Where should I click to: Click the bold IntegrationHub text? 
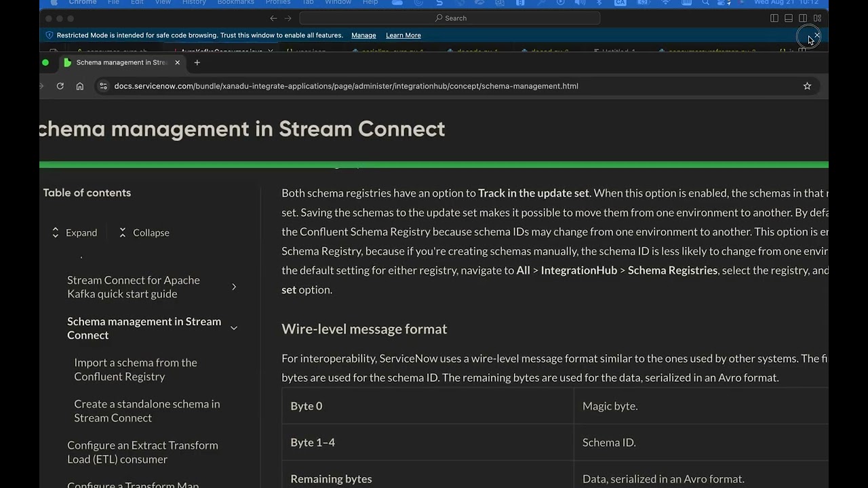[x=579, y=270]
